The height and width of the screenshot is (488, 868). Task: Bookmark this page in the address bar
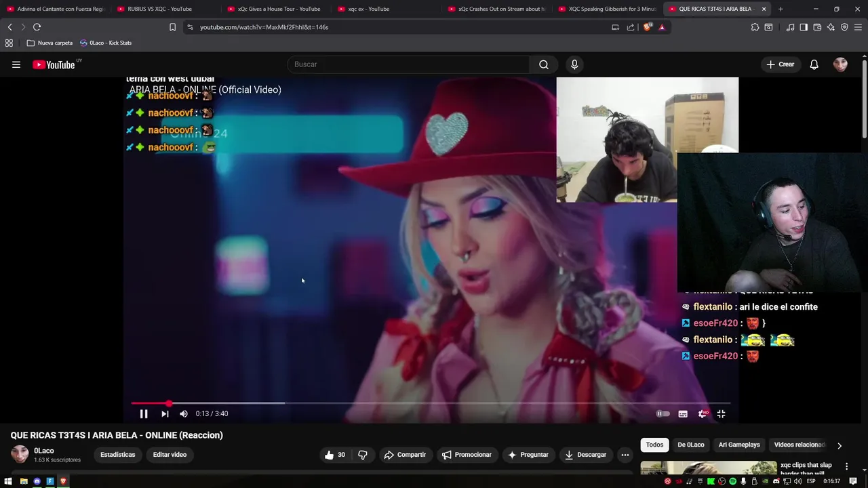172,27
